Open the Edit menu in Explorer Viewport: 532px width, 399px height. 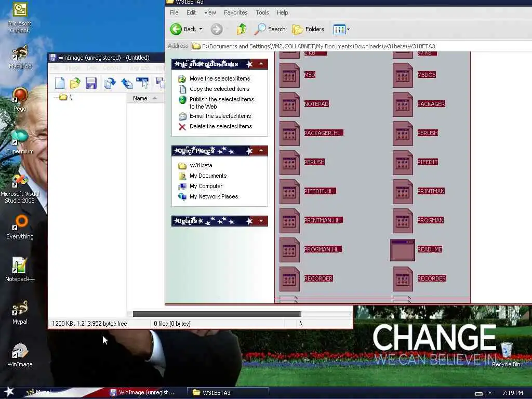(191, 12)
